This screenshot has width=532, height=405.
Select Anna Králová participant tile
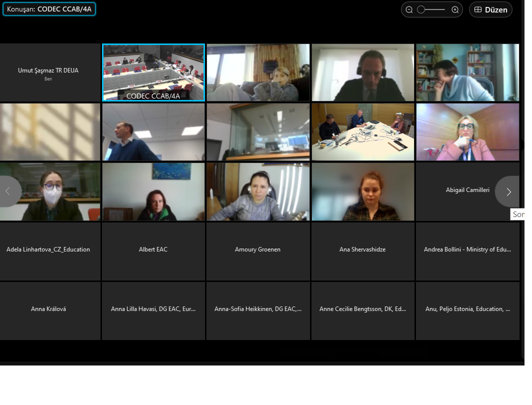click(x=48, y=310)
